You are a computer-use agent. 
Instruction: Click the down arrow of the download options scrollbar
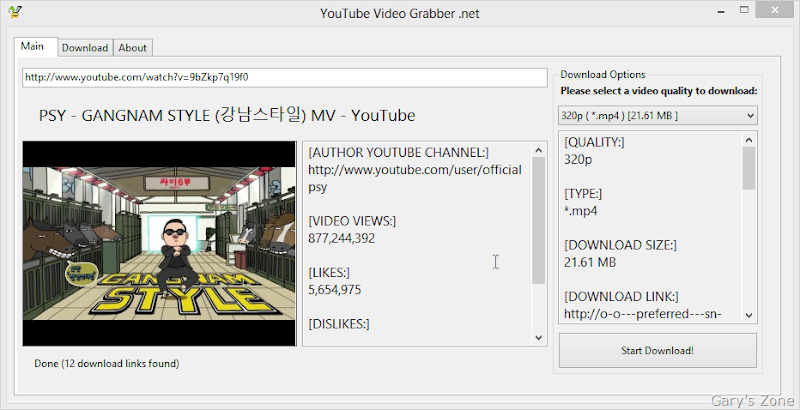[749, 315]
